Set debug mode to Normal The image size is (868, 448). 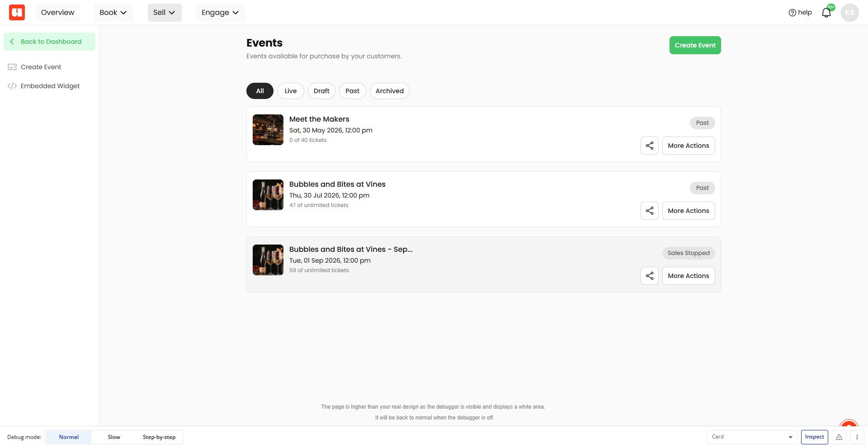coord(69,437)
